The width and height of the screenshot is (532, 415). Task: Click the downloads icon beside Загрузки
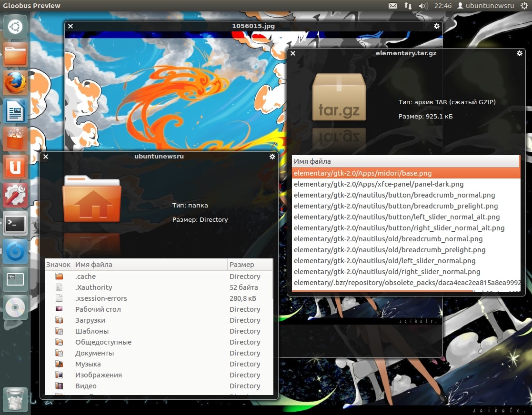coord(59,320)
